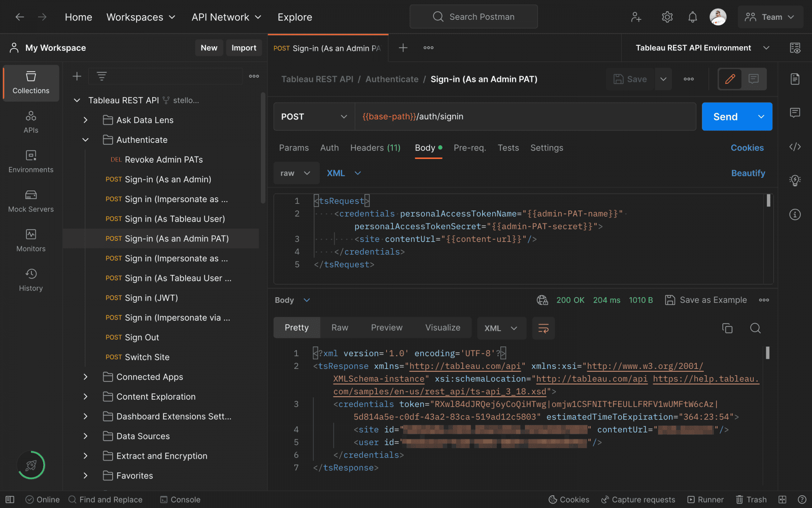Click the request URL field
The height and width of the screenshot is (508, 812).
[525, 117]
